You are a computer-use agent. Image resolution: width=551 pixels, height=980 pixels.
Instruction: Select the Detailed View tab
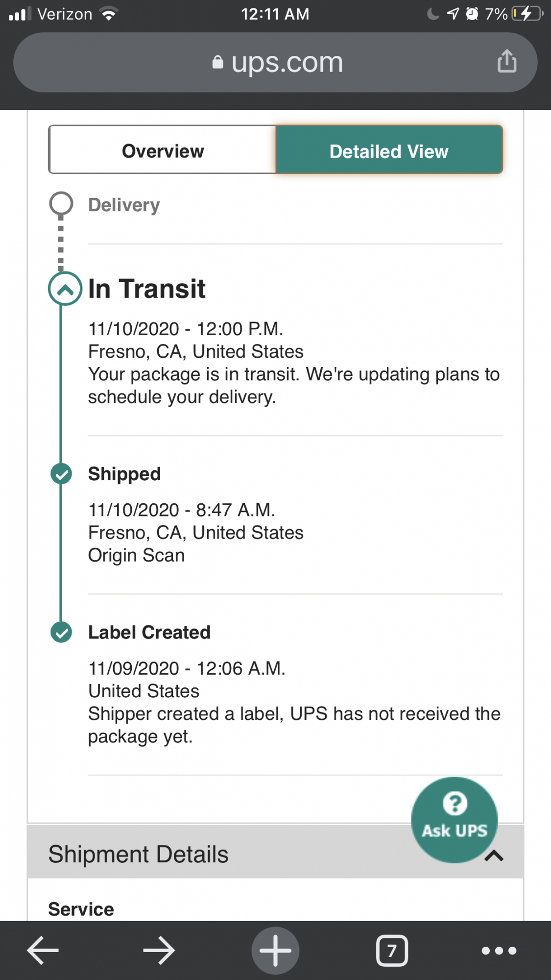[389, 151]
